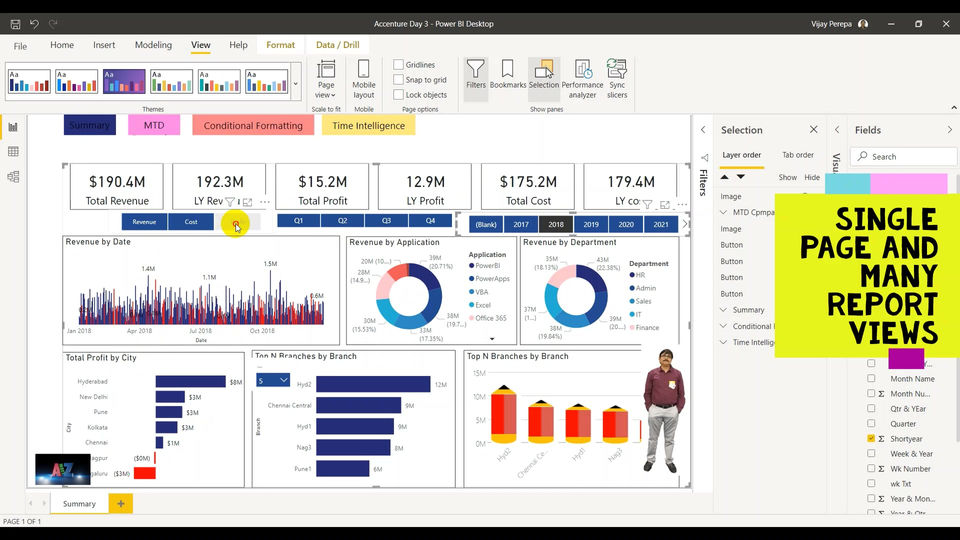960x540 pixels.
Task: Add a new page with plus tab
Action: pyautogui.click(x=121, y=503)
